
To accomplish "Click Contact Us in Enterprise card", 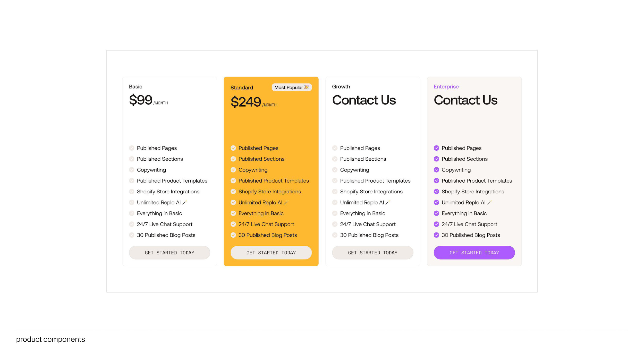I will click(x=465, y=100).
